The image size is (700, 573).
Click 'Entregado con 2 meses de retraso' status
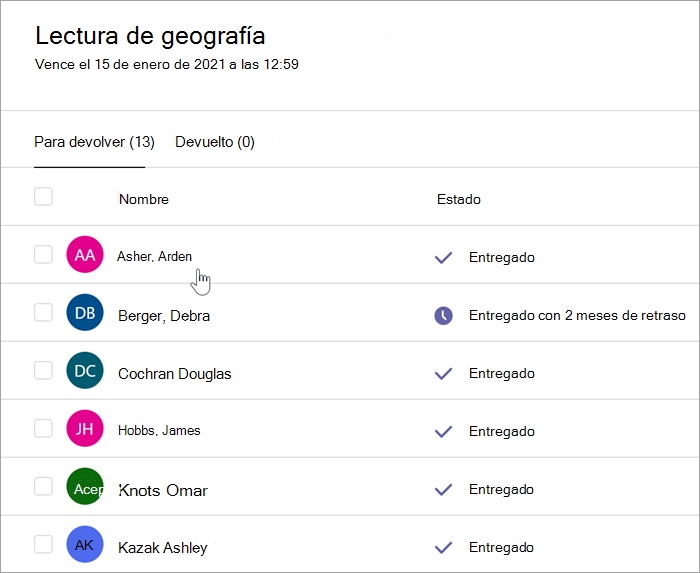(577, 316)
